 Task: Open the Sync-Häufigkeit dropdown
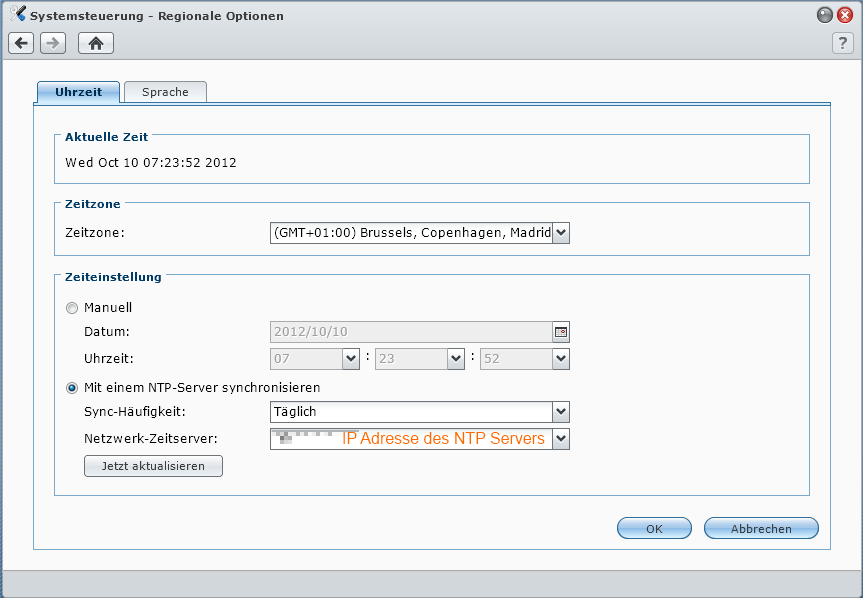pyautogui.click(x=561, y=411)
